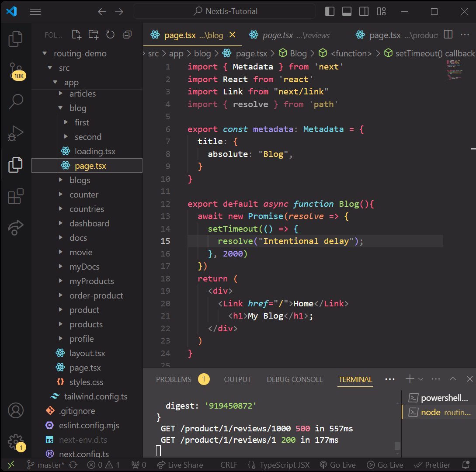
Task: Open the Extensions view
Action: [16, 196]
